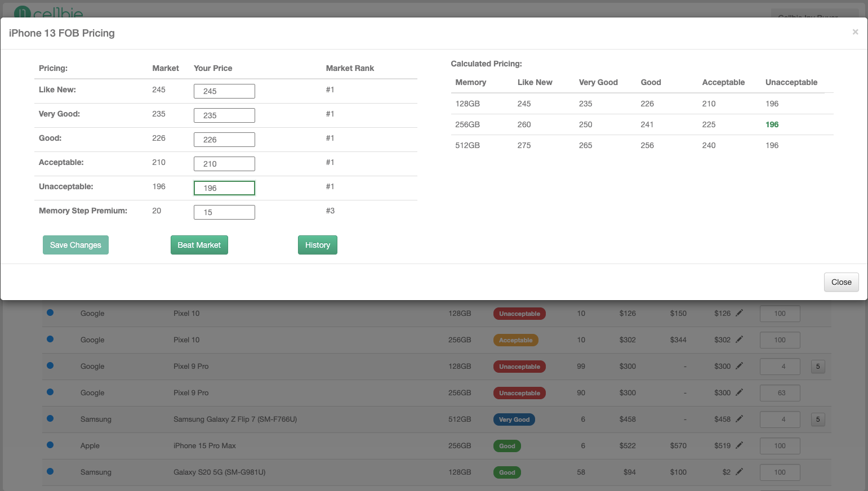The height and width of the screenshot is (491, 868).
Task: Click the highlighted green 196 in 256GB row
Action: click(x=772, y=124)
